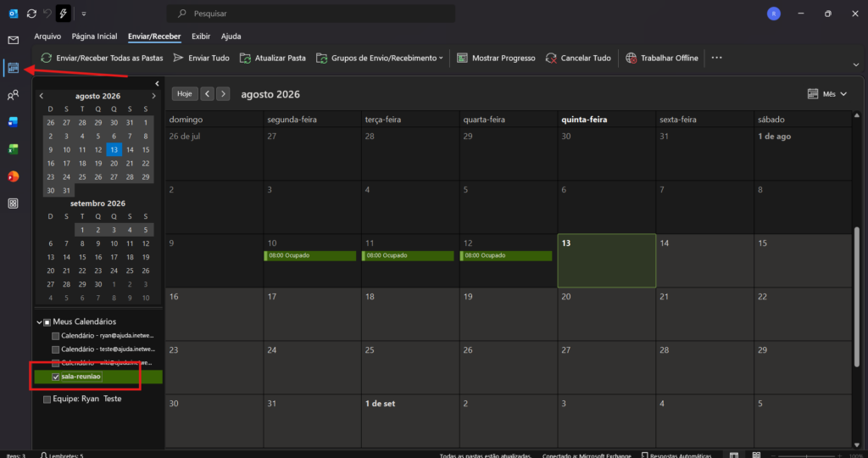The image size is (868, 458).
Task: Switch to reading view icon in status bar
Action: point(756,455)
